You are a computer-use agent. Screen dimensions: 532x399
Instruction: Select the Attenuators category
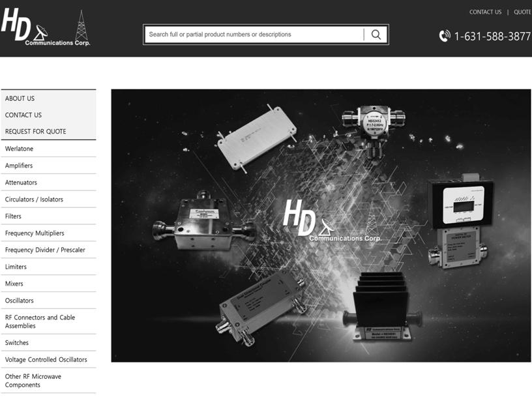pyautogui.click(x=48, y=183)
